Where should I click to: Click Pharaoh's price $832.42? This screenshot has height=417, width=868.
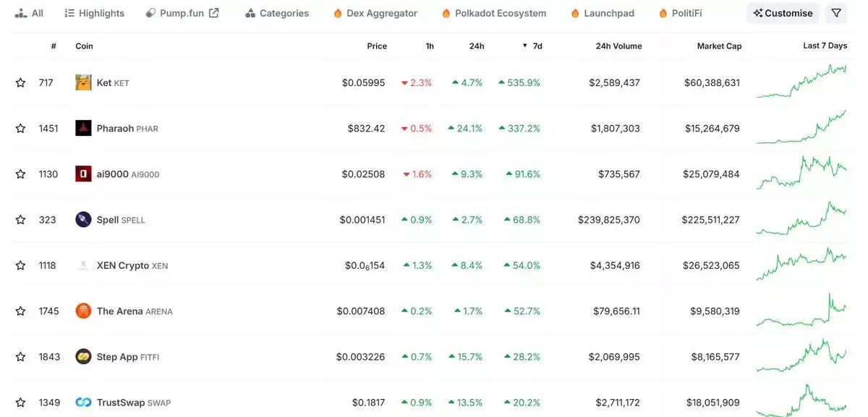(366, 129)
